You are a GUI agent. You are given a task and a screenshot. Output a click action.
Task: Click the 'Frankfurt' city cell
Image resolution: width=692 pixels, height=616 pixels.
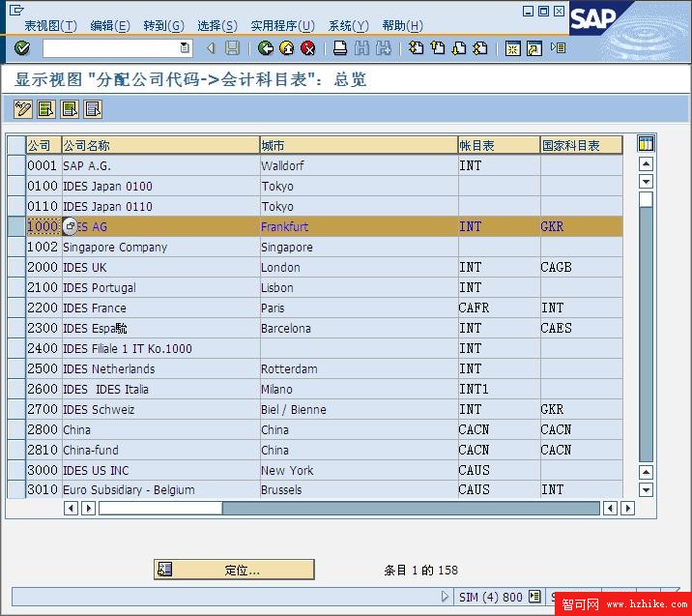coord(359,226)
